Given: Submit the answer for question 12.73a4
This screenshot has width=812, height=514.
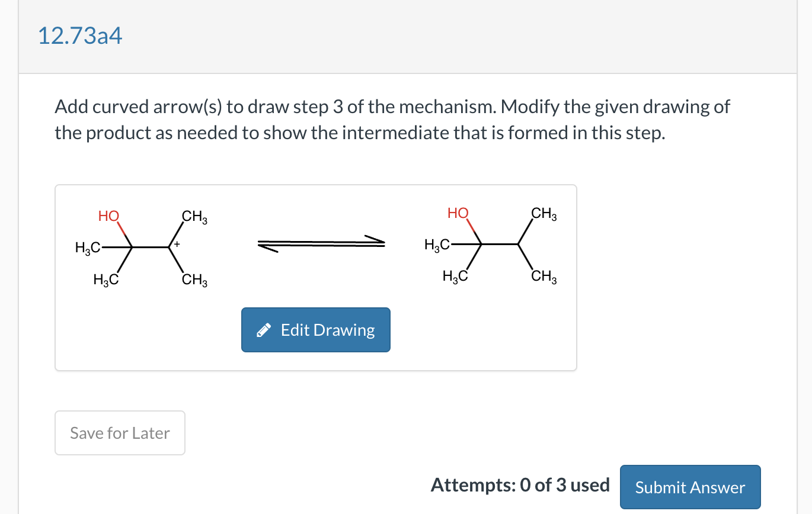Looking at the screenshot, I should 689,487.
